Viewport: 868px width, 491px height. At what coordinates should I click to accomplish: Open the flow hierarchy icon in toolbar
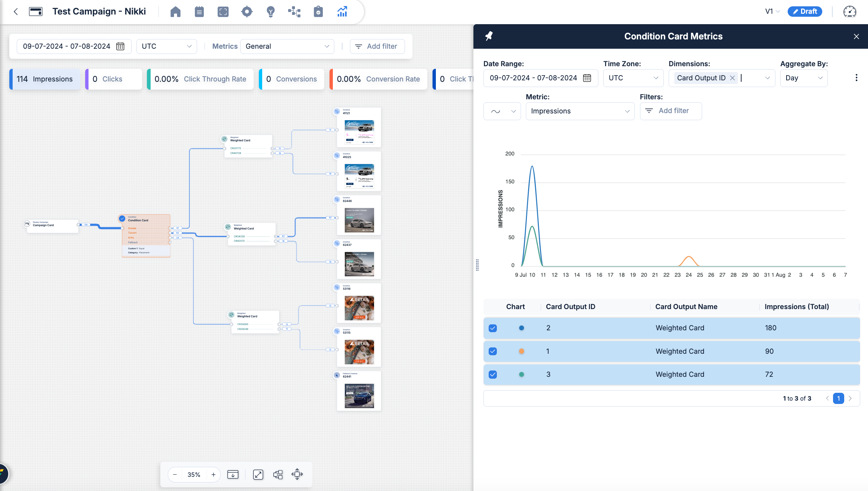point(294,12)
